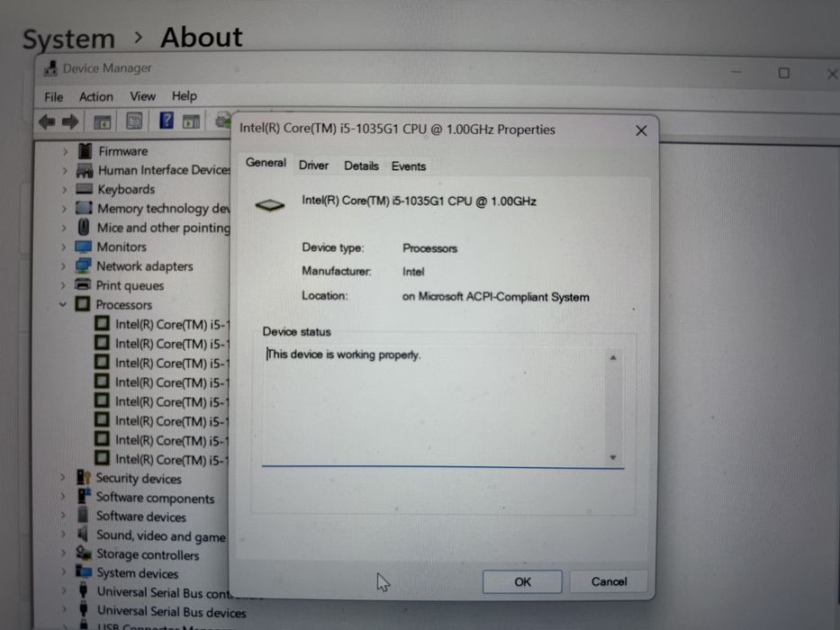
Task: Click the 'on Microsoft ACPI-Compliant System' location text
Action: click(495, 297)
